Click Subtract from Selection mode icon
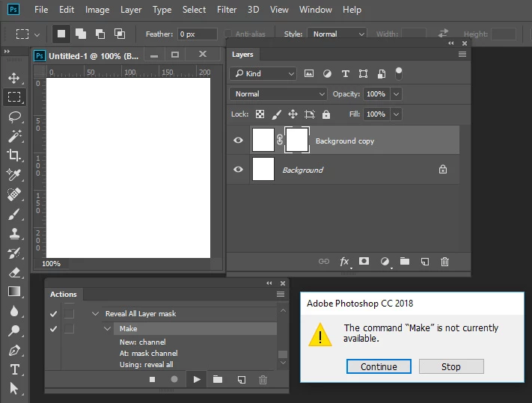Image resolution: width=532 pixels, height=403 pixels. pyautogui.click(x=100, y=34)
